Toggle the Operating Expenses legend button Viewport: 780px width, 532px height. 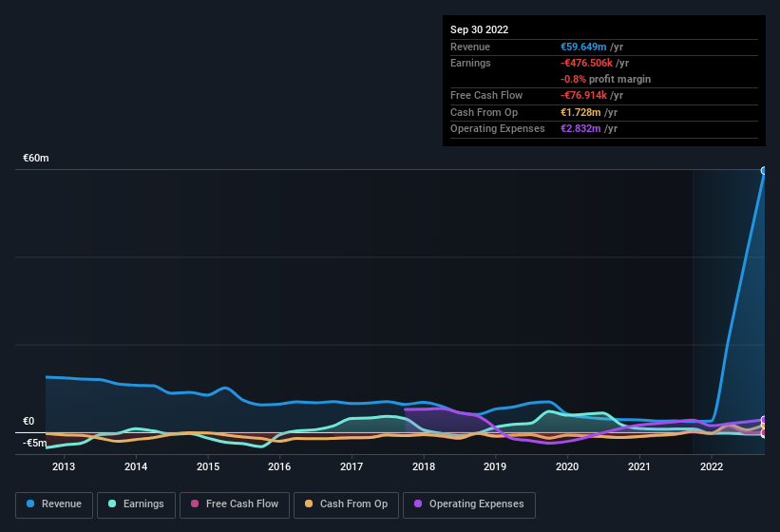pyautogui.click(x=469, y=504)
